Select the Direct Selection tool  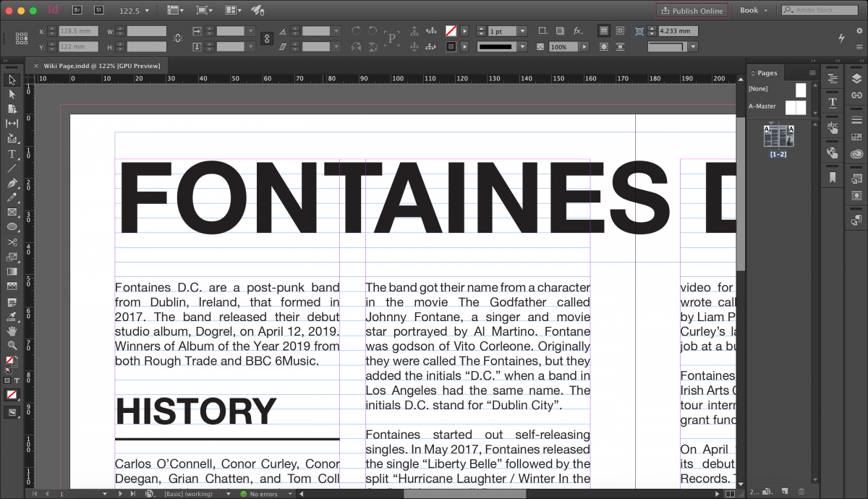click(x=12, y=94)
